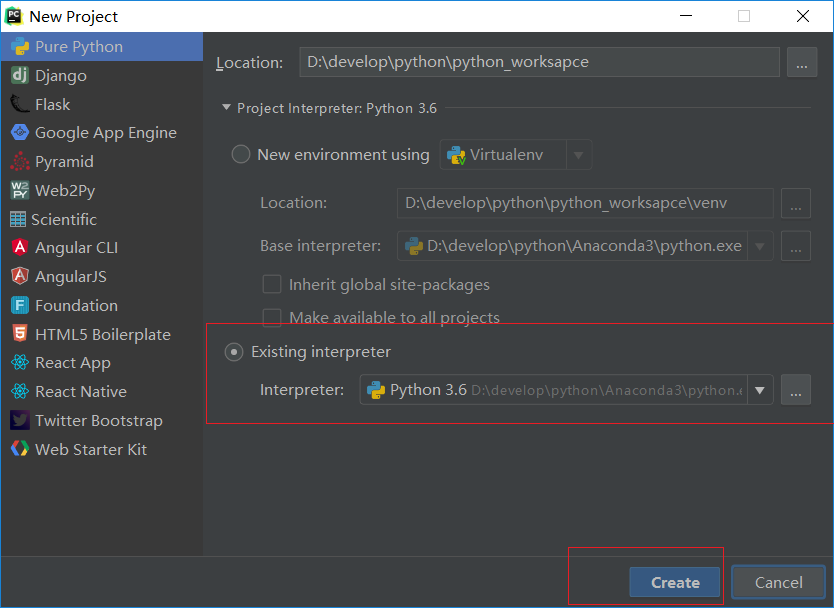834x608 pixels.
Task: Choose the Flask project icon
Action: tap(19, 104)
